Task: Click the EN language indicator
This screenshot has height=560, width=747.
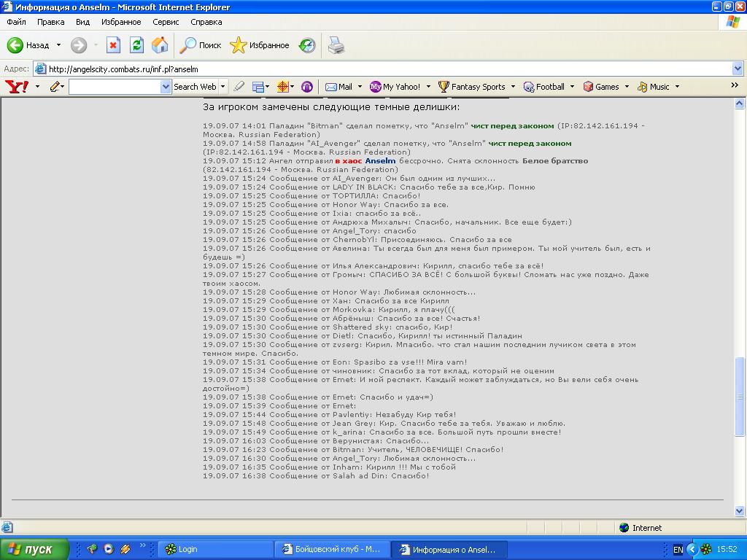Action: (678, 550)
